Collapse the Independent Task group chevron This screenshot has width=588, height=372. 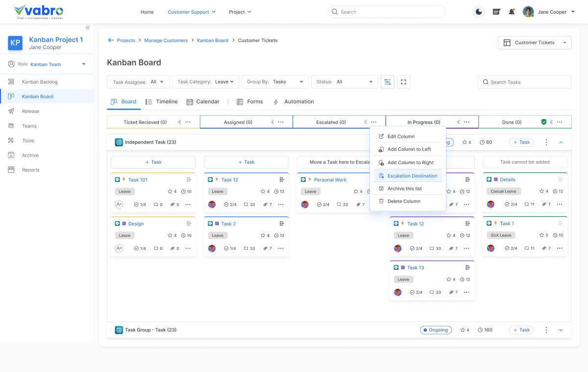pyautogui.click(x=561, y=142)
